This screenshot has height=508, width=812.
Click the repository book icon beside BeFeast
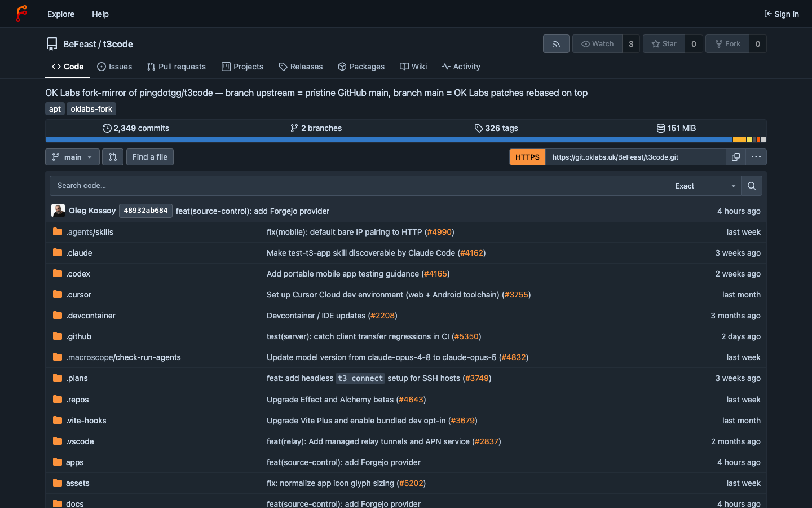[52, 44]
